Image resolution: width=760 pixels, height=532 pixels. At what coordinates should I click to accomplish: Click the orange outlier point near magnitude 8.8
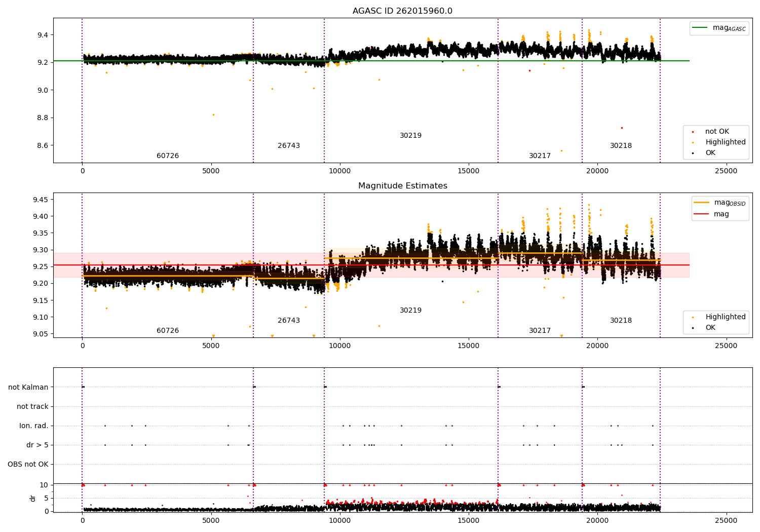tap(213, 115)
